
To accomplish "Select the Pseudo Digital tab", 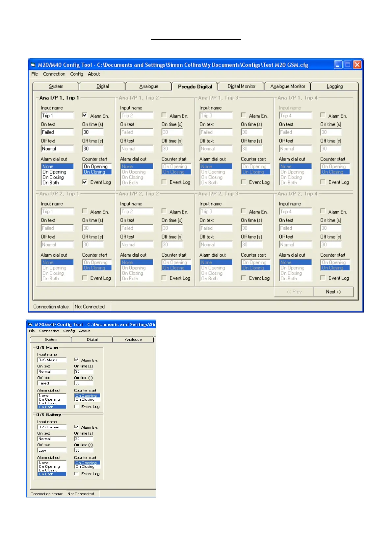I will point(195,87).
